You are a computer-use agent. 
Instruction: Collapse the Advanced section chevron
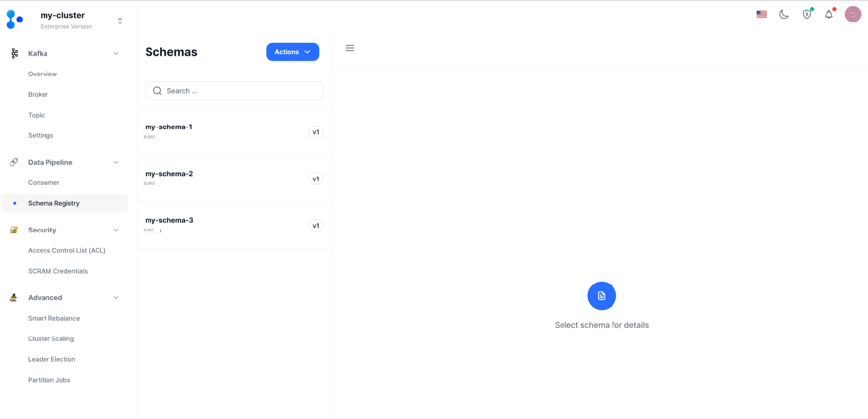pyautogui.click(x=116, y=298)
